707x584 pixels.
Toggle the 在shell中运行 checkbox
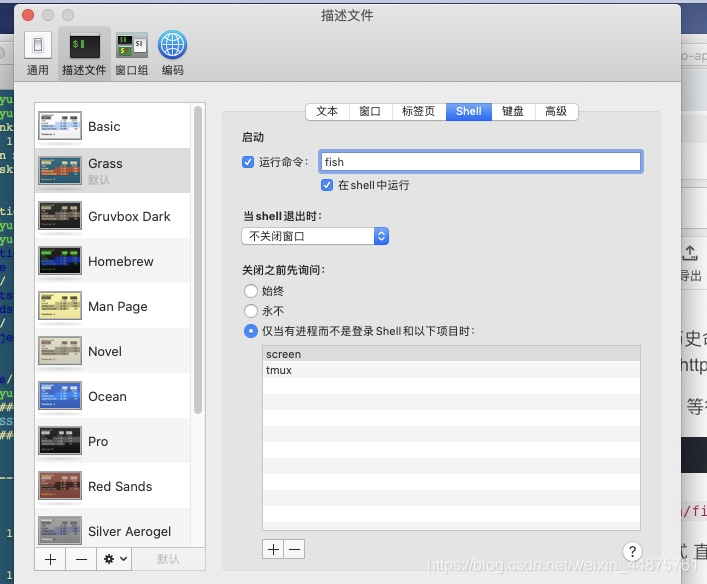(327, 185)
